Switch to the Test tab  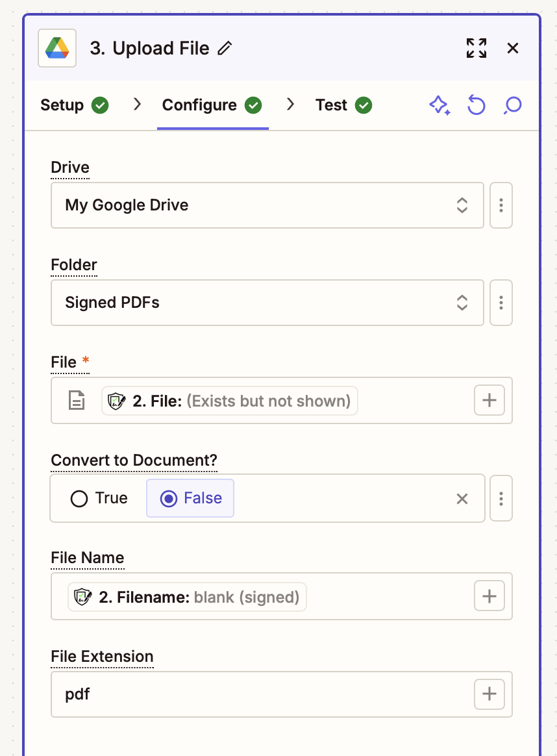pos(332,105)
